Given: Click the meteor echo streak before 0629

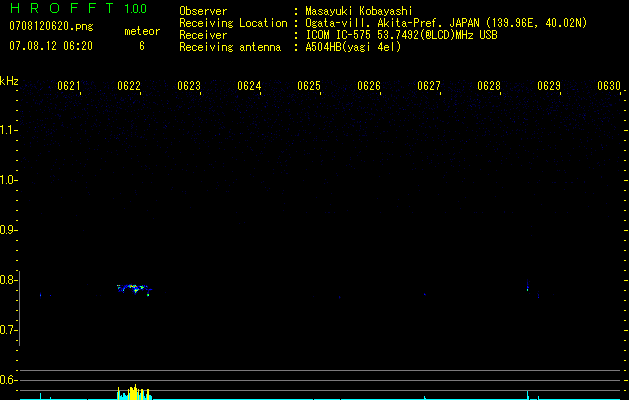Looking at the screenshot, I should pos(528,285).
